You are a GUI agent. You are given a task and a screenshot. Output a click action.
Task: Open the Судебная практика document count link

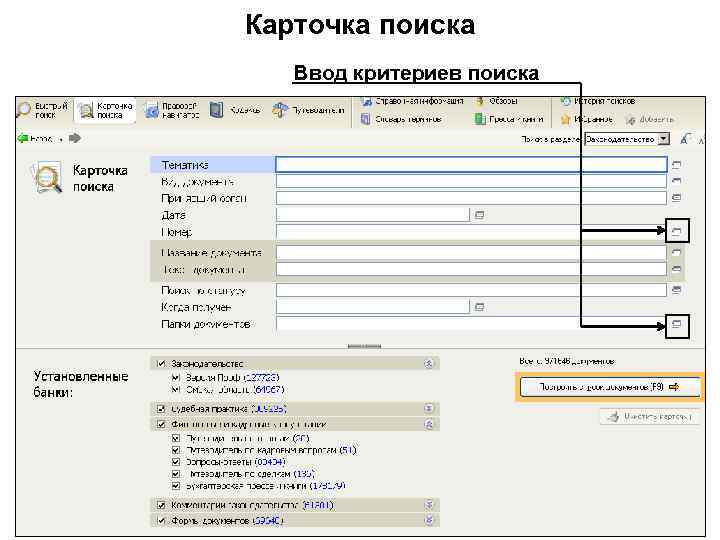tap(269, 409)
